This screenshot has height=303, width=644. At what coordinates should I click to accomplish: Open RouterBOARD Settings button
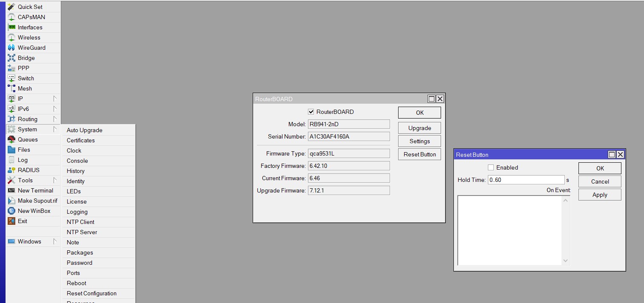tap(419, 141)
